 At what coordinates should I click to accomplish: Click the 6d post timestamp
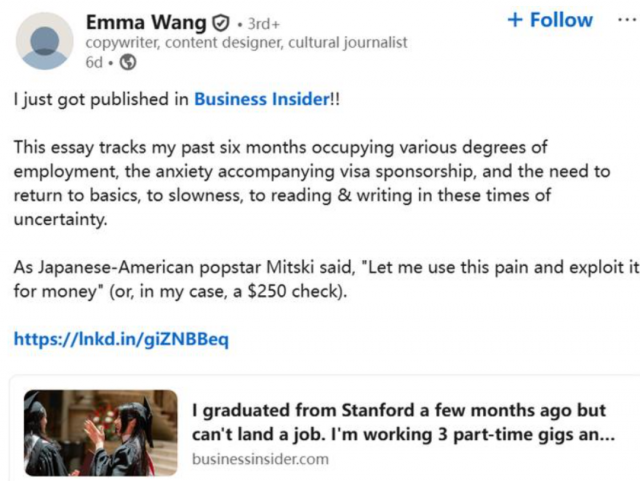(x=94, y=62)
